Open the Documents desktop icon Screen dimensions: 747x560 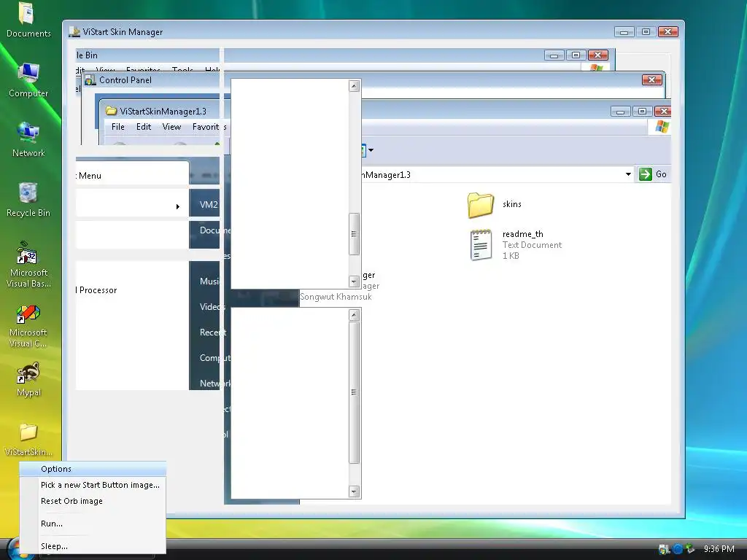[28, 20]
